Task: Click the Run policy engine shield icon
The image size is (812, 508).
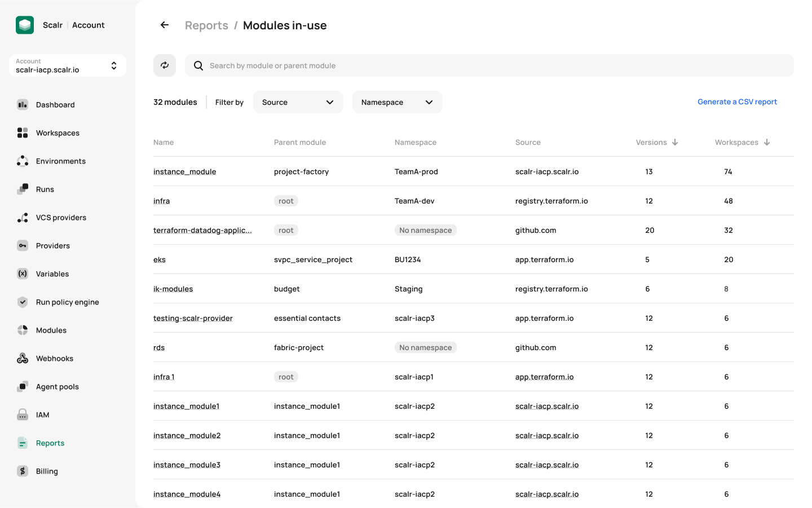Action: tap(23, 302)
